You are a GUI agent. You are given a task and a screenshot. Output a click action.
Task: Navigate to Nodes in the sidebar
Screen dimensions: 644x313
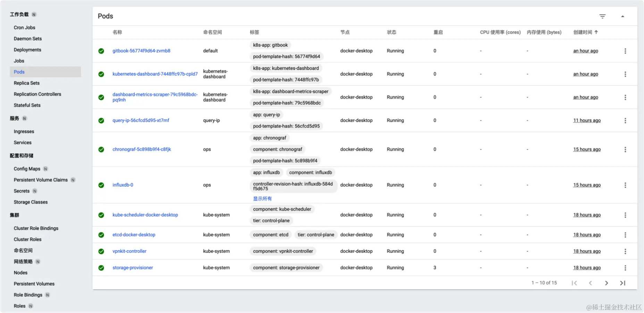tap(20, 273)
